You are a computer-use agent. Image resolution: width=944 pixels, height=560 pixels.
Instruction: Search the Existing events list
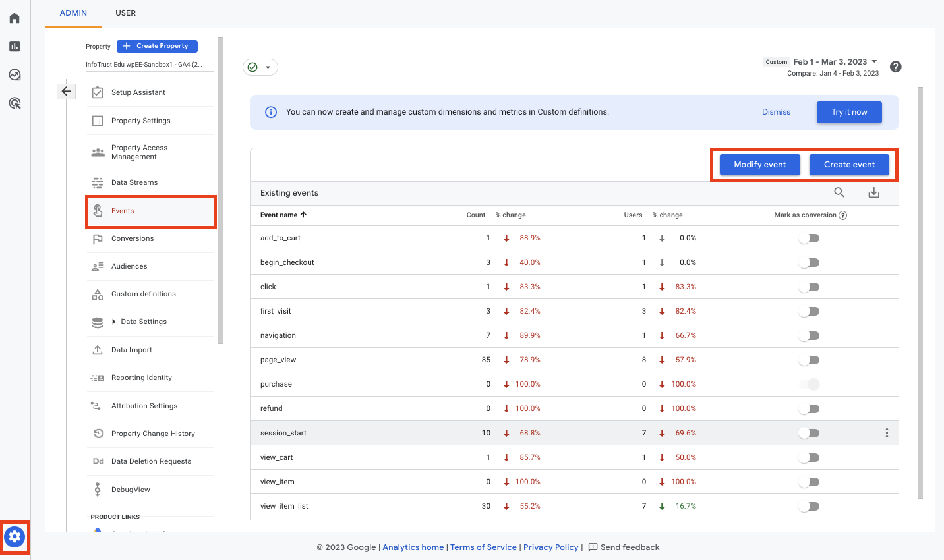(x=839, y=192)
